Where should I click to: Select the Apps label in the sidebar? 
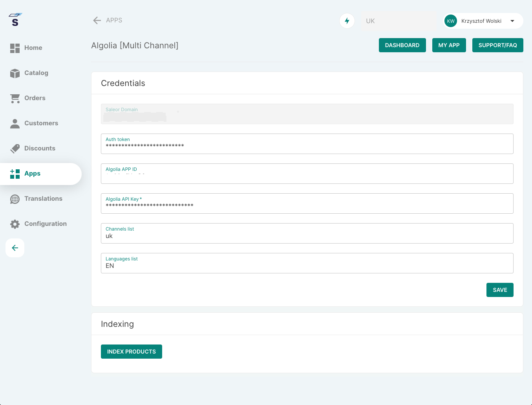[x=32, y=174]
